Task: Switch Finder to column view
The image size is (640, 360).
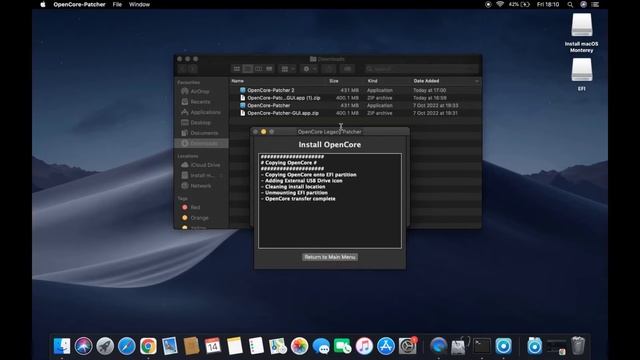Action: point(258,69)
